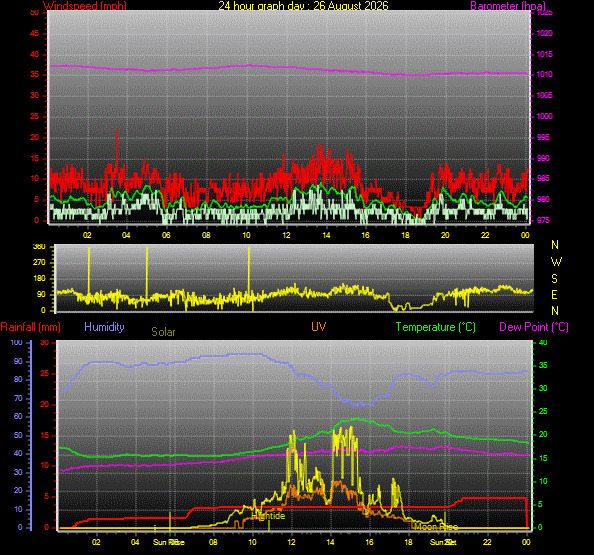Screen dimensions: 594x555
Task: Click '15' on the windspeed axis
Action: coord(34,158)
